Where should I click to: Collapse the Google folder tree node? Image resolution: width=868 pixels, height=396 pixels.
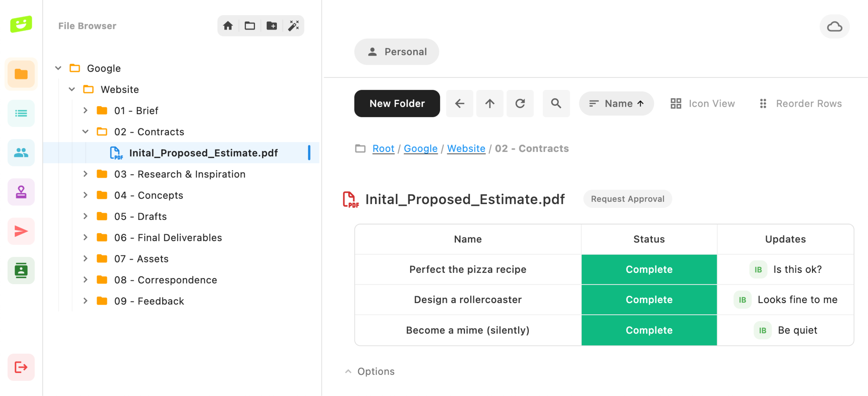[x=58, y=68]
